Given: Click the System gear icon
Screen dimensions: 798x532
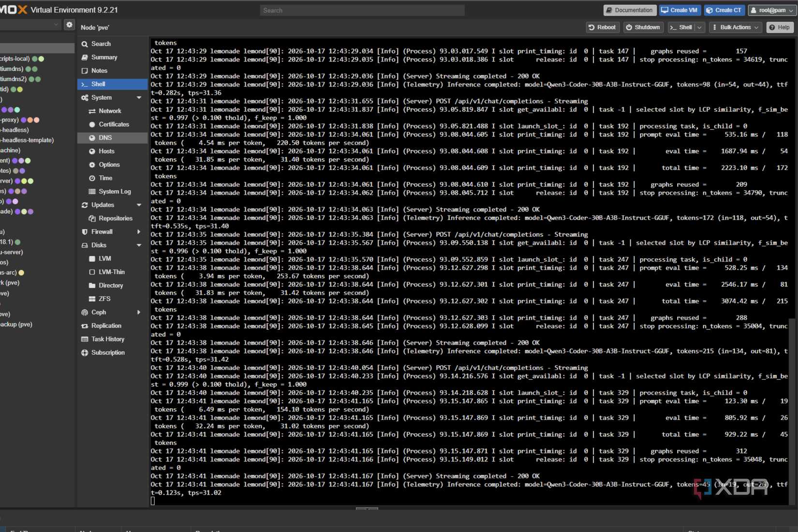Looking at the screenshot, I should click(x=85, y=98).
